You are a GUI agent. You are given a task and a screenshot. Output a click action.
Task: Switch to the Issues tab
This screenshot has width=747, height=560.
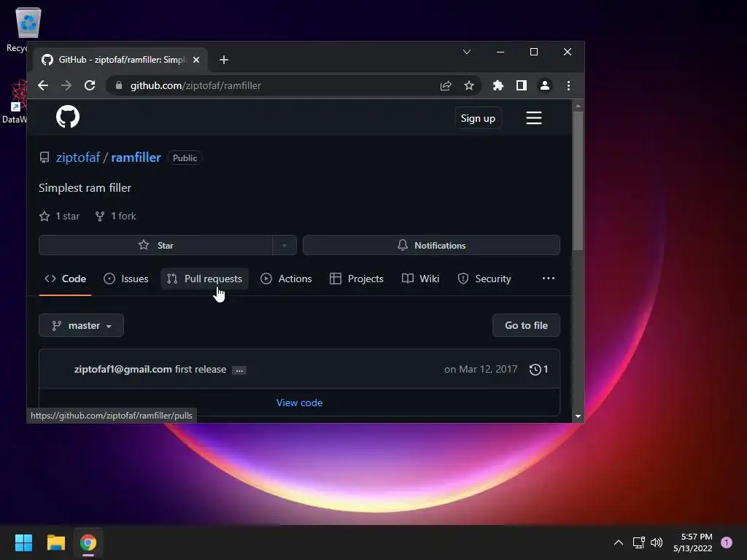click(x=125, y=279)
